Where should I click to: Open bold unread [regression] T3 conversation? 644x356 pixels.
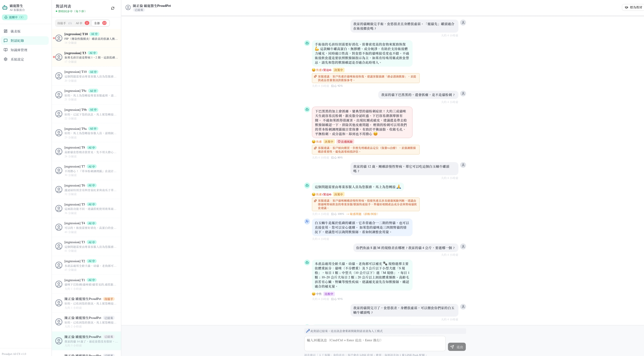pos(86,57)
